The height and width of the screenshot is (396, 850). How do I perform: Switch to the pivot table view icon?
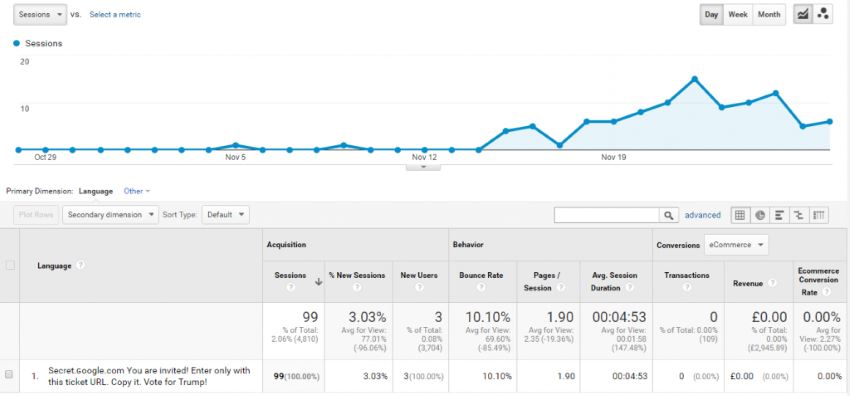click(x=819, y=215)
